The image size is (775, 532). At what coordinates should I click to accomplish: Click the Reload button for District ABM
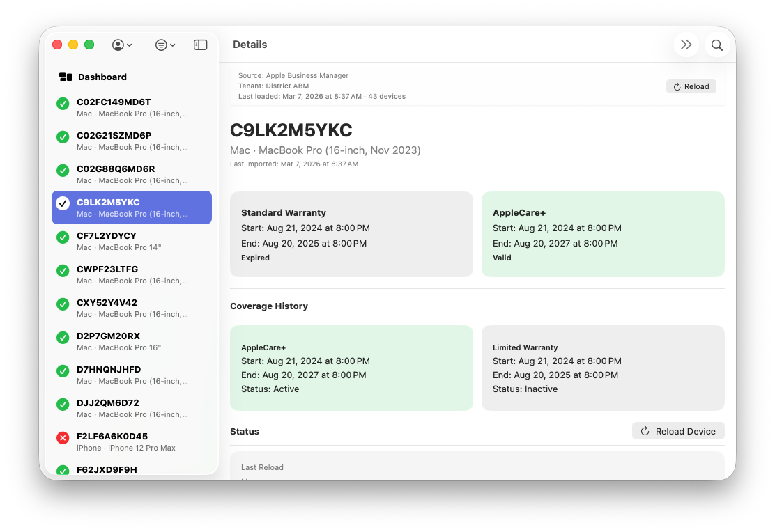(x=691, y=86)
